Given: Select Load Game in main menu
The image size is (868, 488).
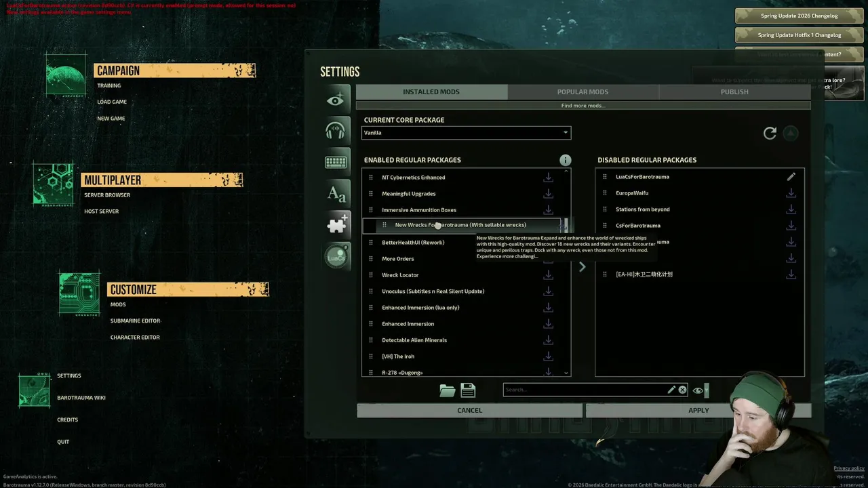Looking at the screenshot, I should click(112, 102).
